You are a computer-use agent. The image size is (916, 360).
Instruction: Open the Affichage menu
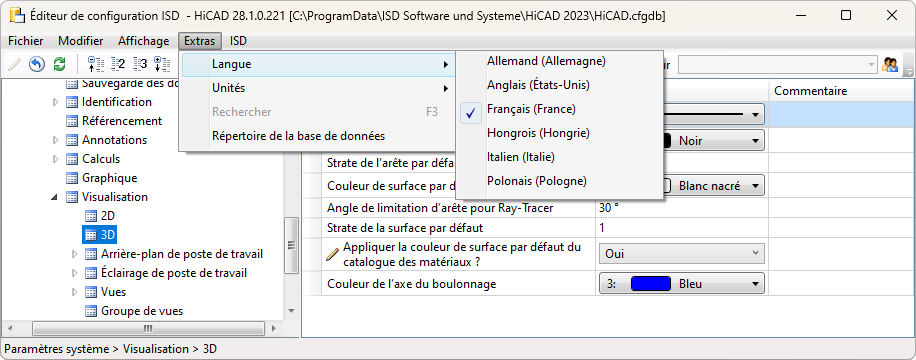143,41
